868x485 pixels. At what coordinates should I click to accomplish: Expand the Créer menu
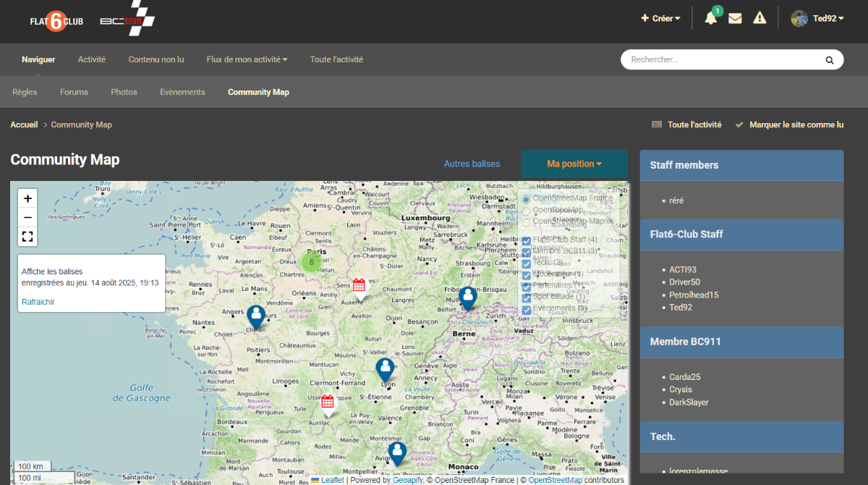point(660,19)
